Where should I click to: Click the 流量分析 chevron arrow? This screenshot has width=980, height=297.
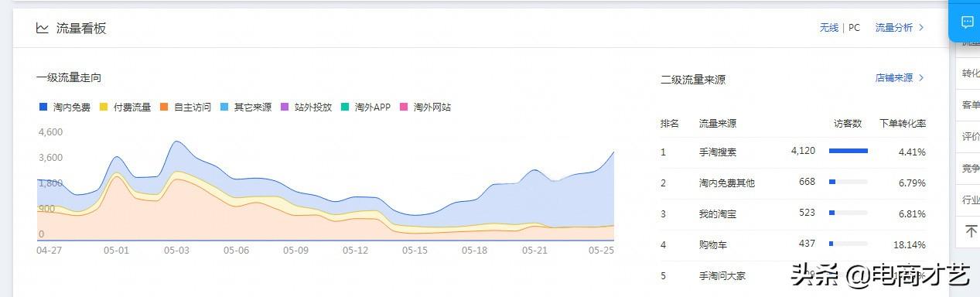click(x=920, y=28)
